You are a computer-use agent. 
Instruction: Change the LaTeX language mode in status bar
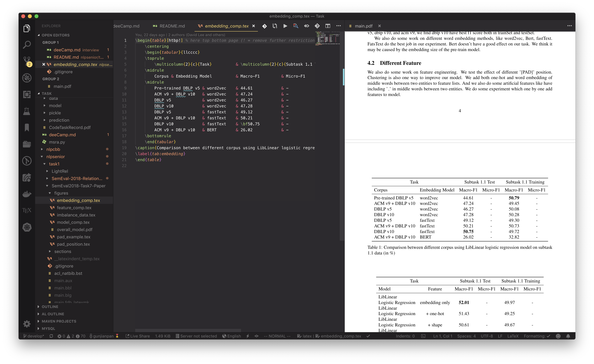[513, 336]
